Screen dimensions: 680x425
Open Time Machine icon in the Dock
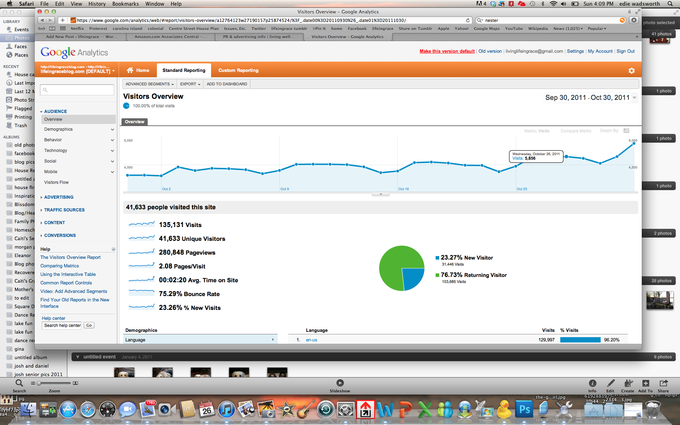(x=325, y=409)
